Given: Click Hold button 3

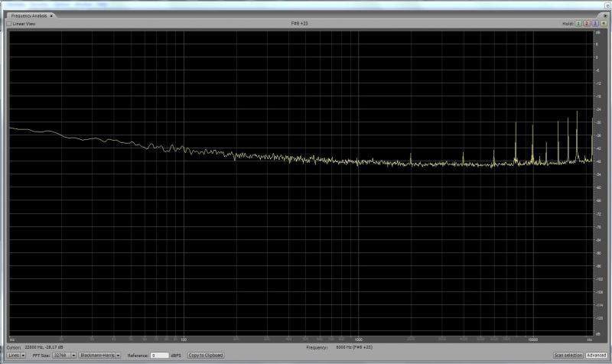Looking at the screenshot, I should [x=594, y=24].
